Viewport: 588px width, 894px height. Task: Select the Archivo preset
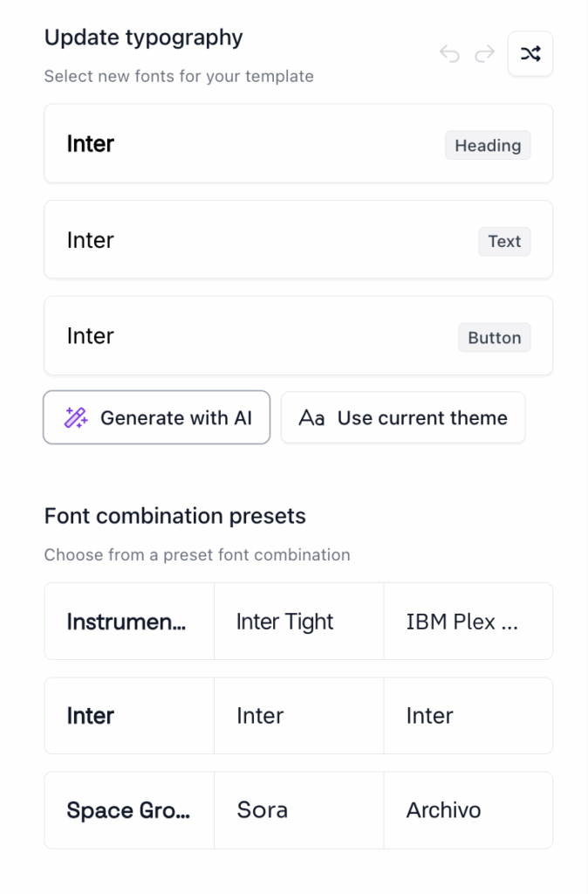click(x=468, y=810)
